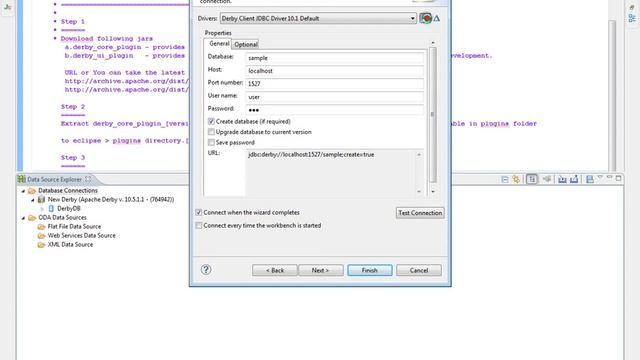Close the Data Source Explorer tab

(88, 179)
